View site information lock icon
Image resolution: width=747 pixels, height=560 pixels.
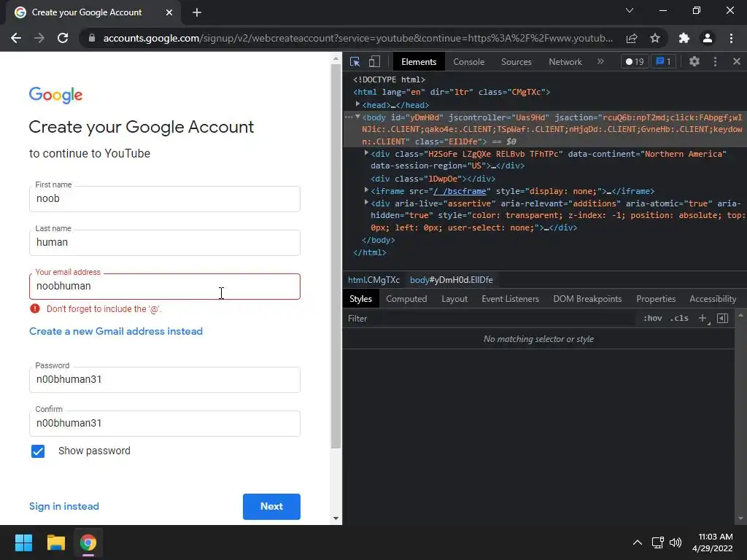pos(92,38)
